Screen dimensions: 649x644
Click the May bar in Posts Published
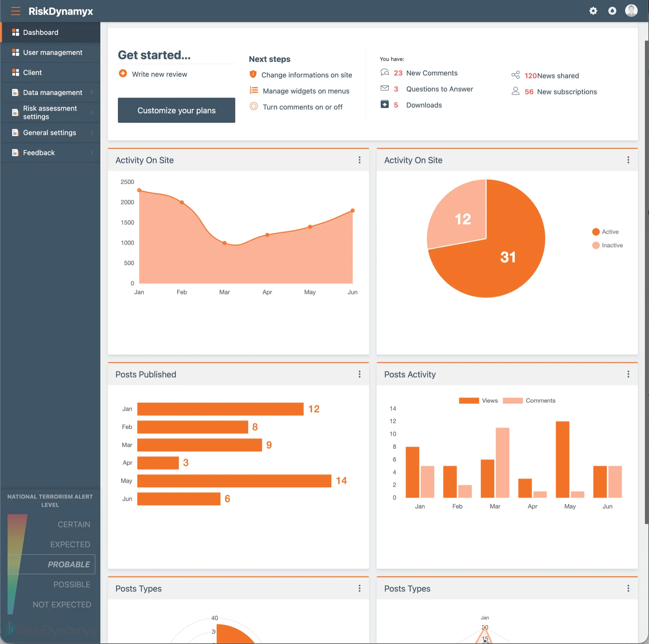pos(234,481)
